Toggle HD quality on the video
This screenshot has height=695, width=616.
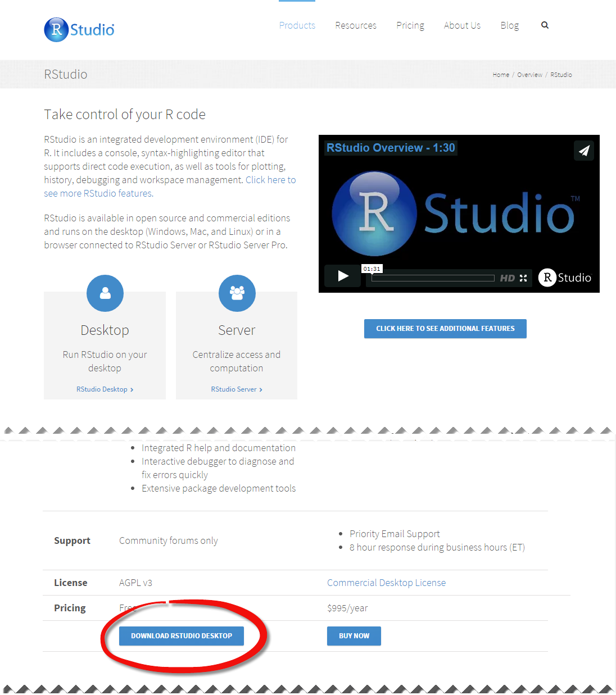point(507,278)
